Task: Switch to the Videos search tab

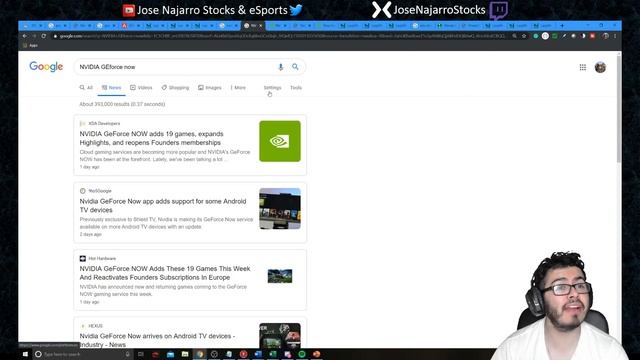Action: coord(141,88)
